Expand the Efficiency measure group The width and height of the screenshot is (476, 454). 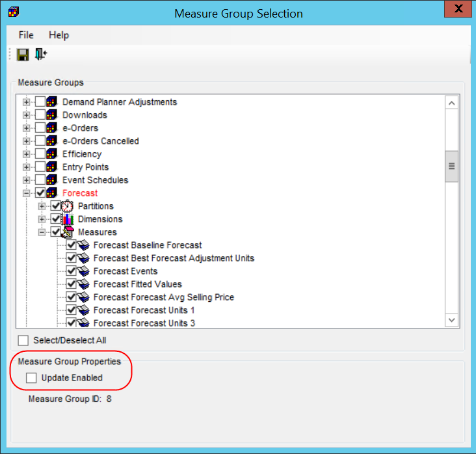(27, 154)
